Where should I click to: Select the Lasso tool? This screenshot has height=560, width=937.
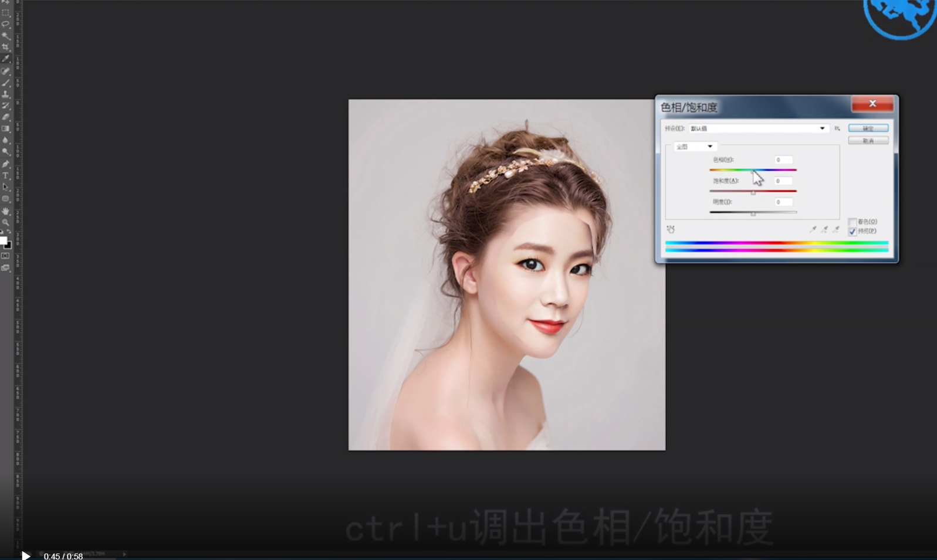pos(6,24)
